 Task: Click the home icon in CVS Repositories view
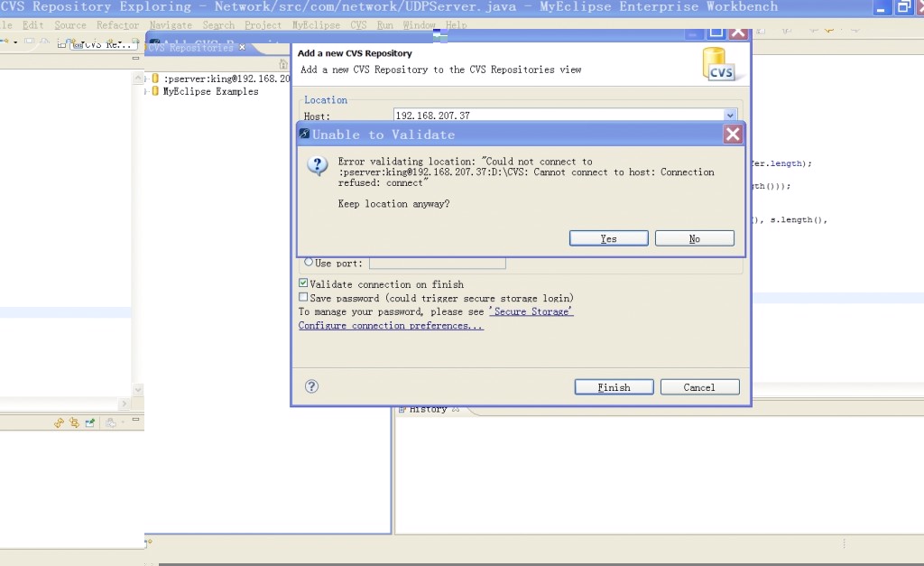[283, 64]
